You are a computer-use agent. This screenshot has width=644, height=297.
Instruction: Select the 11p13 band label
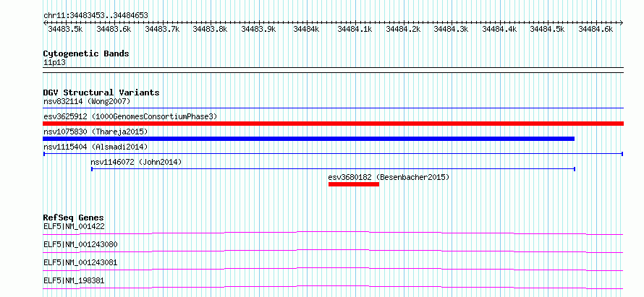(x=54, y=63)
